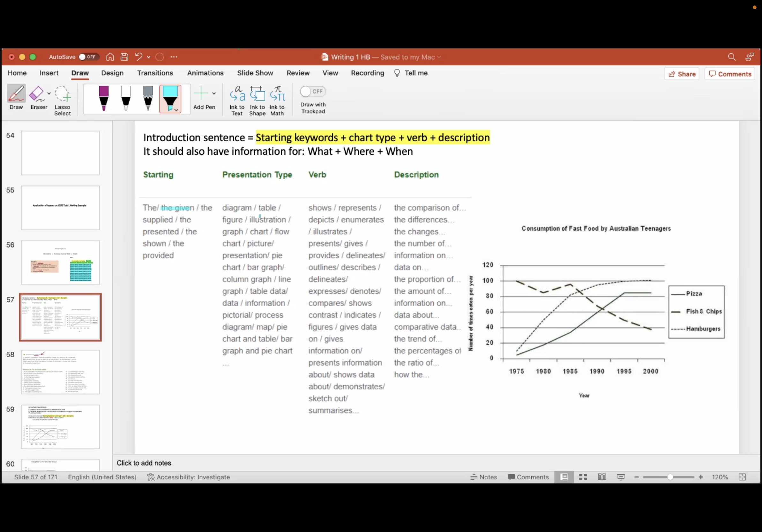Open the Animations tab

[205, 73]
